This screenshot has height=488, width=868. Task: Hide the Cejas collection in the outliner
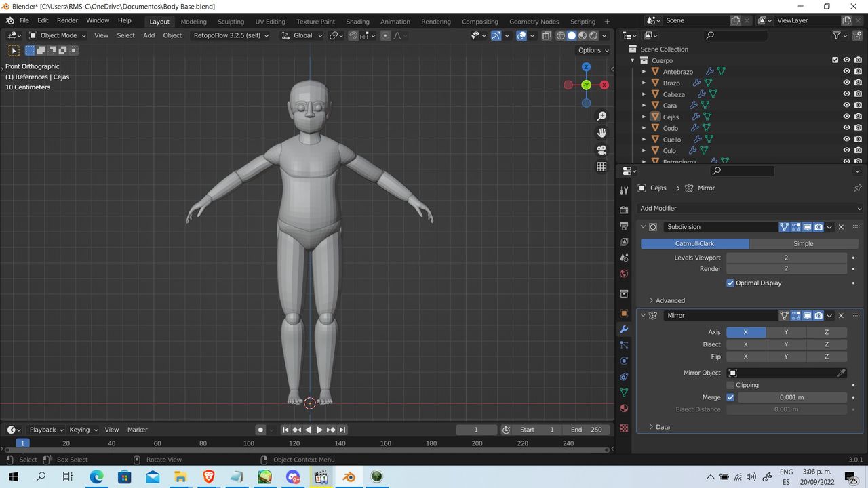tap(846, 116)
